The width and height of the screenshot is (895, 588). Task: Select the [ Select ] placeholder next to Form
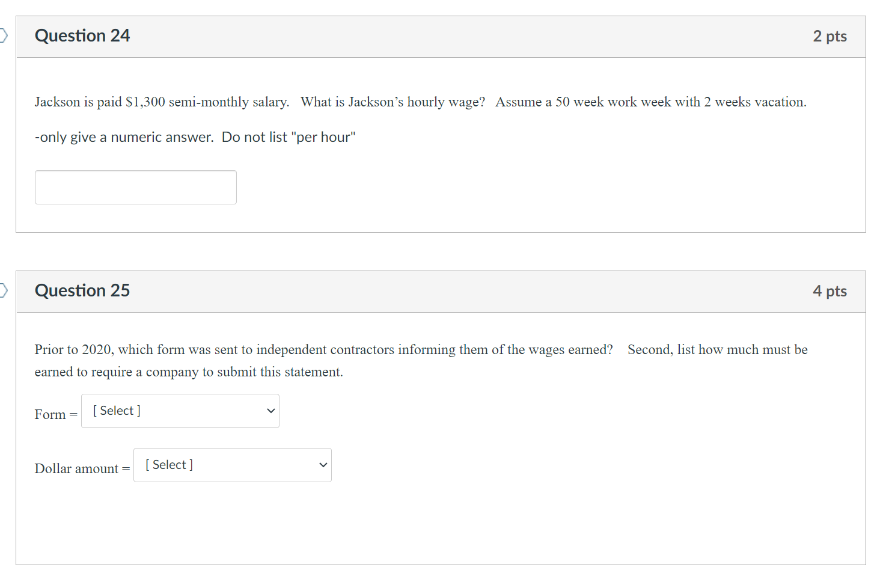(116, 411)
